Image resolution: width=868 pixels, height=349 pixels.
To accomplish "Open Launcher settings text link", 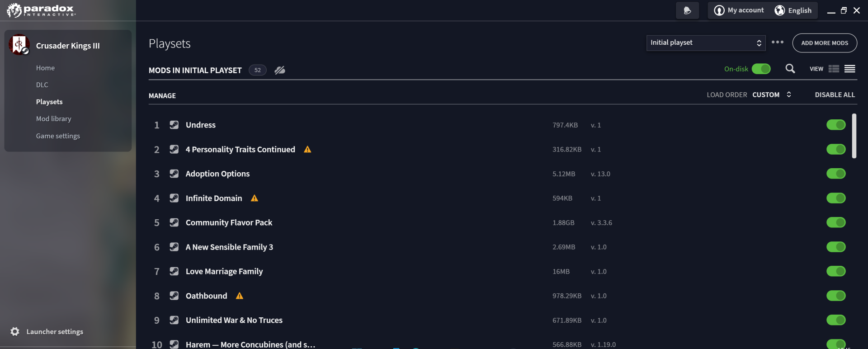I will [x=55, y=331].
